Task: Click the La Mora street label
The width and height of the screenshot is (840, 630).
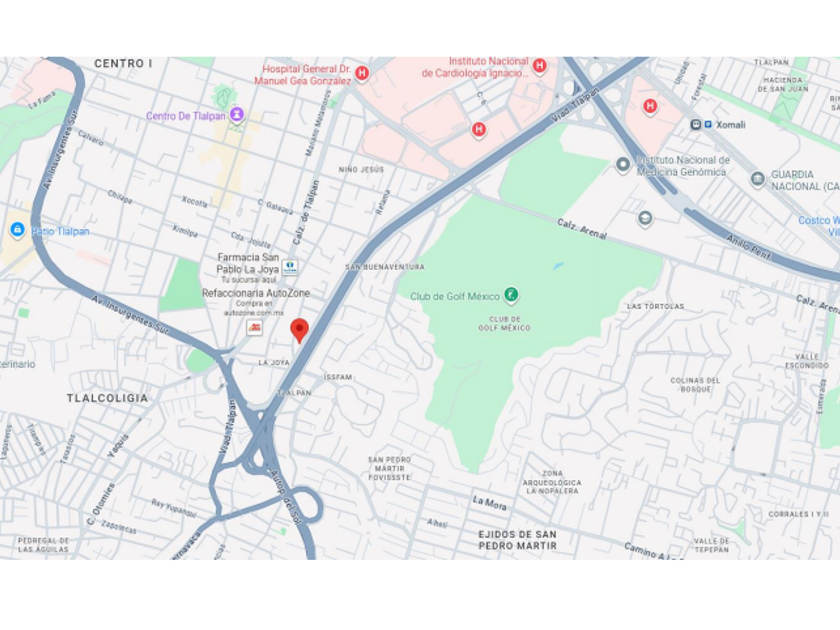Action: pyautogui.click(x=490, y=502)
